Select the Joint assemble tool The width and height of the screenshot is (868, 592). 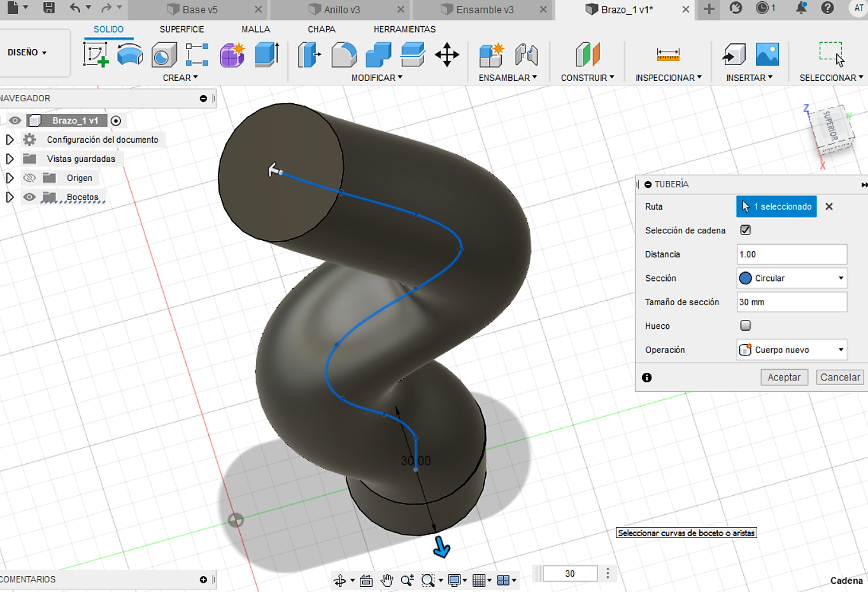click(x=526, y=55)
